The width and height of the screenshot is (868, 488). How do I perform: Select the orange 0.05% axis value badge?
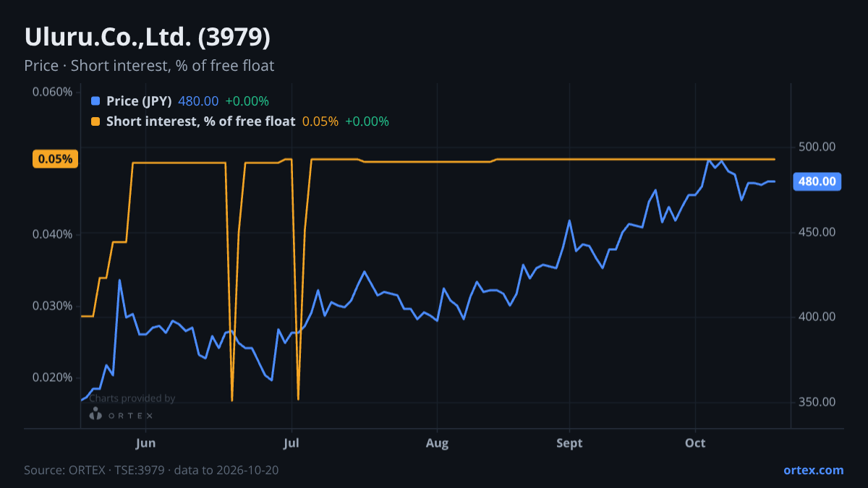coord(55,159)
